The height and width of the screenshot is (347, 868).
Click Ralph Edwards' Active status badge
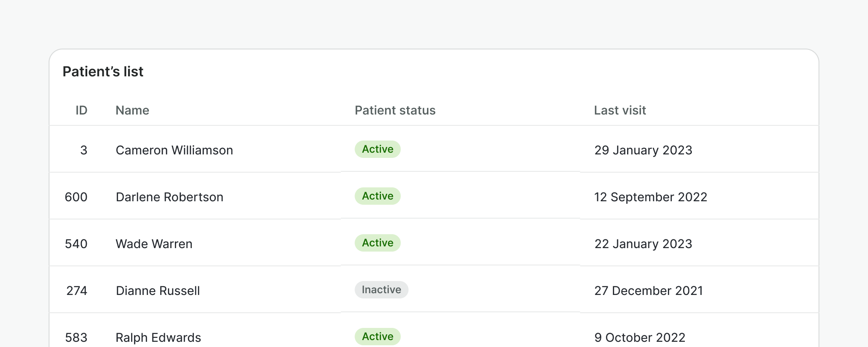pos(378,337)
